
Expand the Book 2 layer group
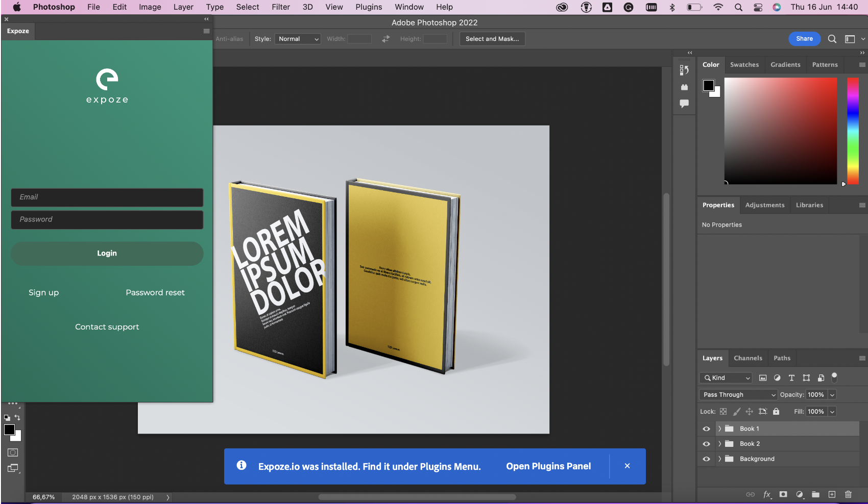tap(719, 444)
